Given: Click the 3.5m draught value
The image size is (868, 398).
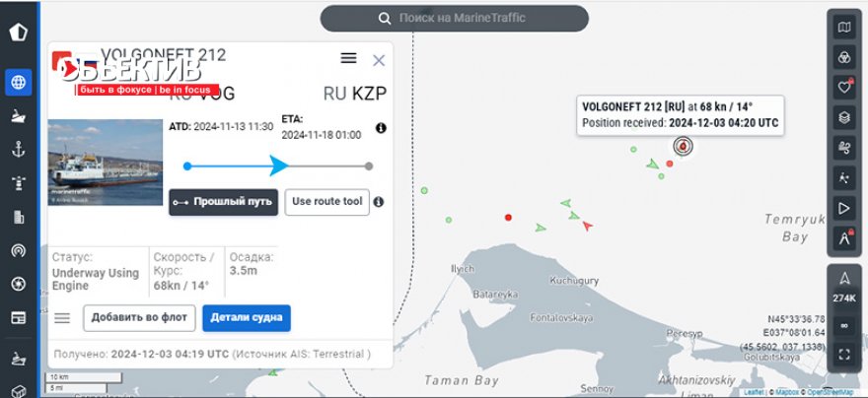Looking at the screenshot, I should [243, 271].
